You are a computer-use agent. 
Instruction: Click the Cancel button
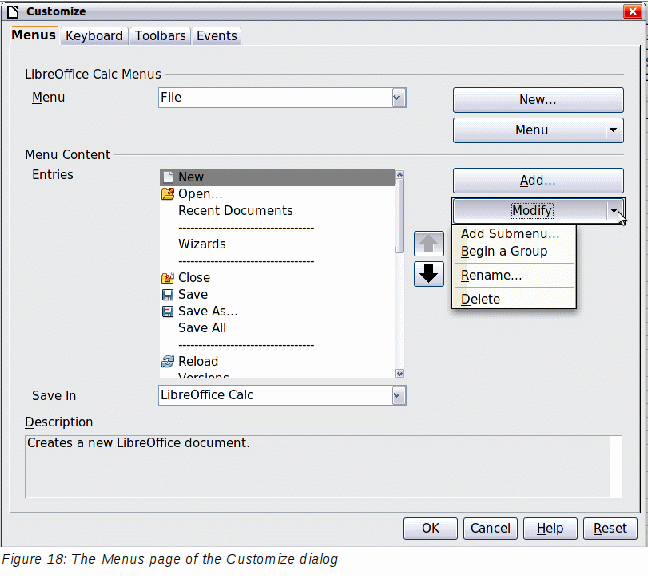point(490,528)
